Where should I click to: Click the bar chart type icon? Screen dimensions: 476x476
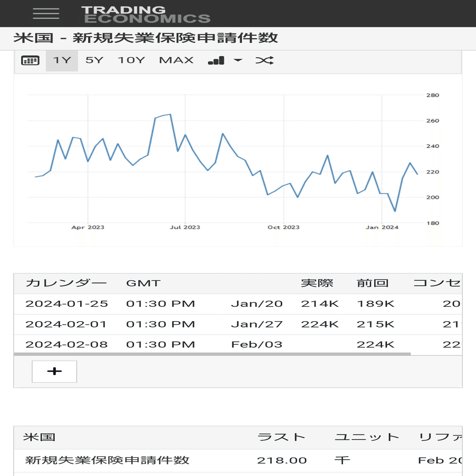point(216,60)
